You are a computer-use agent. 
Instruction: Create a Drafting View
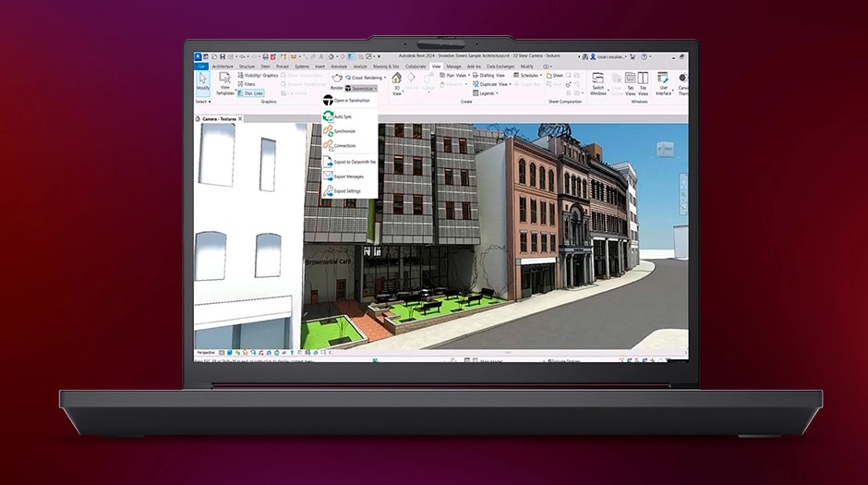(x=488, y=76)
